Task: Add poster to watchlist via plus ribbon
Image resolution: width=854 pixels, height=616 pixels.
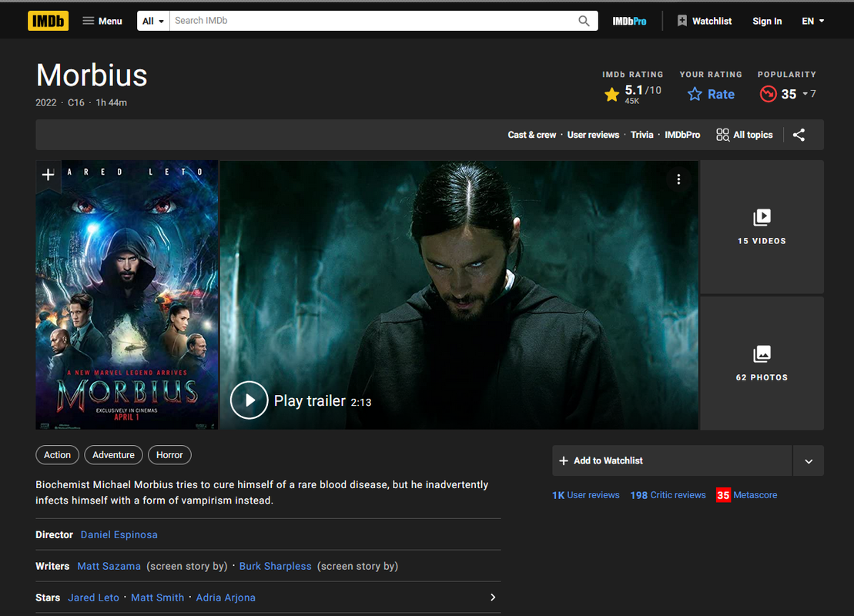Action: (x=48, y=174)
